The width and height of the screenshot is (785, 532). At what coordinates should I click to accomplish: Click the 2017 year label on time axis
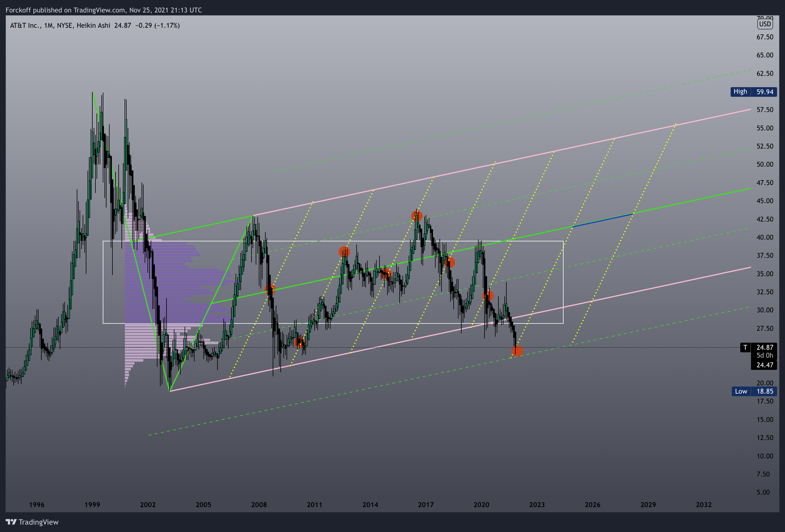pyautogui.click(x=426, y=505)
